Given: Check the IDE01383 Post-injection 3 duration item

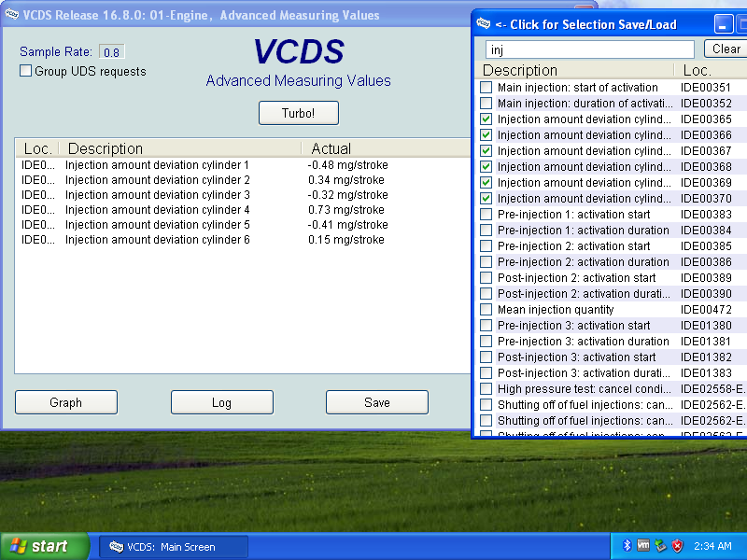Looking at the screenshot, I should tap(486, 372).
